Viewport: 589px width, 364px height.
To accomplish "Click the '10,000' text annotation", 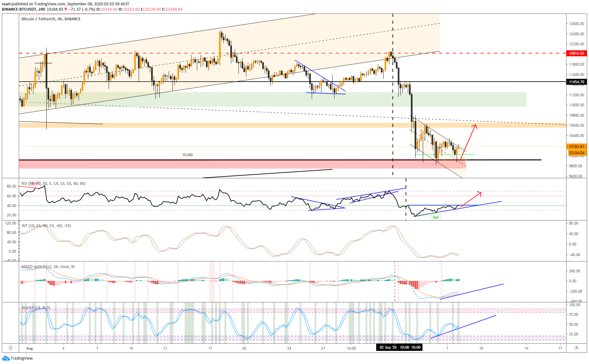I will (187, 155).
